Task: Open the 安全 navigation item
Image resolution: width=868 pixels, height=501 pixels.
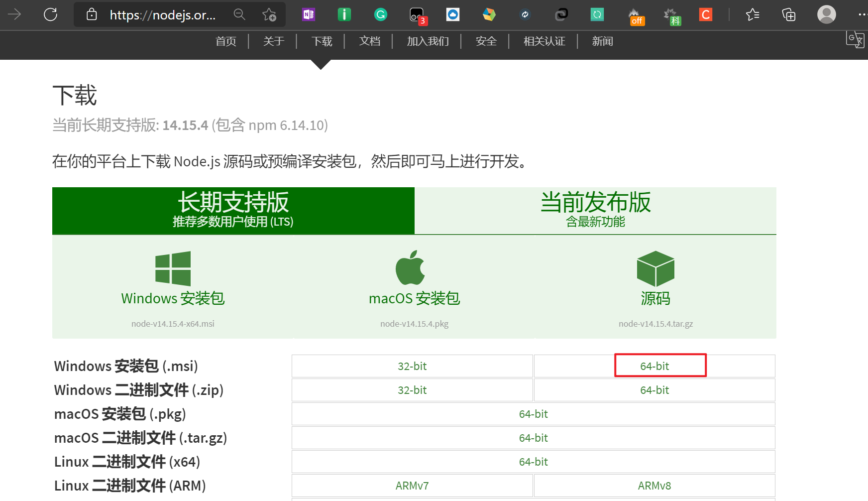Action: pos(486,41)
